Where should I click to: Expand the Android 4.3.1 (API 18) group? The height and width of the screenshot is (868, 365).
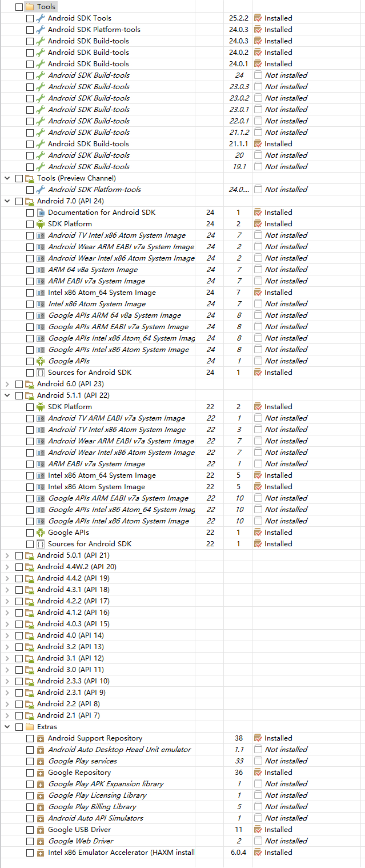7,590
